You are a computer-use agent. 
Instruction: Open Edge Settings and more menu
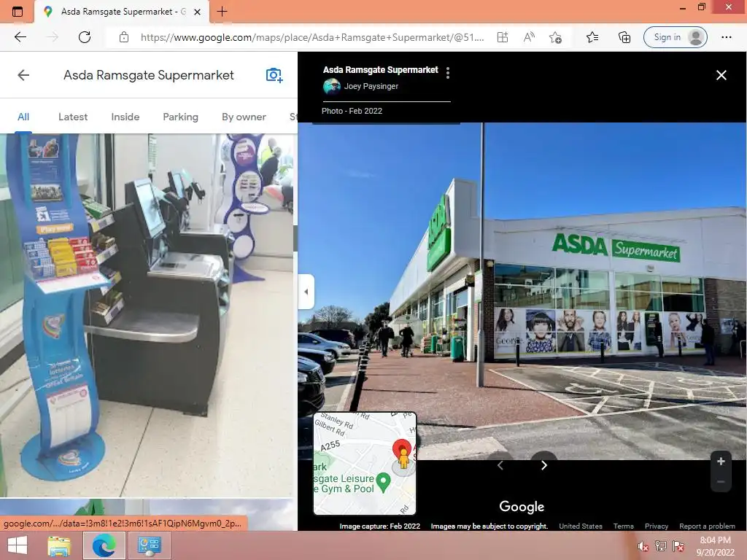(x=726, y=37)
